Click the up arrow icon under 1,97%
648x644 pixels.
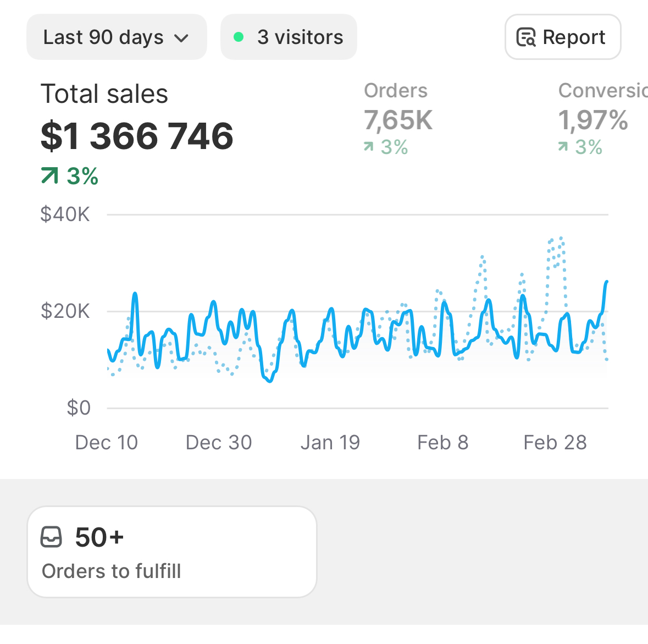click(x=563, y=146)
